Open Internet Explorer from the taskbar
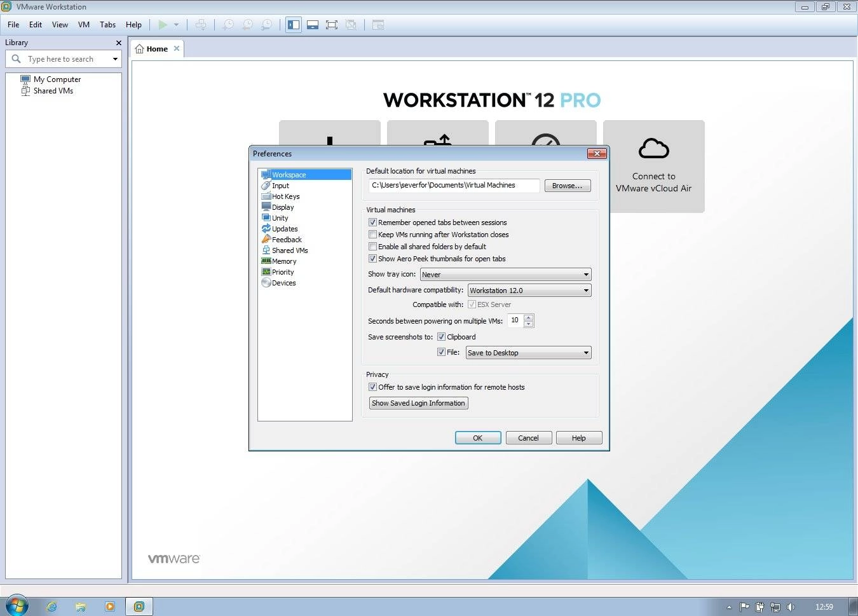Screen dimensions: 858x616 (51, 606)
